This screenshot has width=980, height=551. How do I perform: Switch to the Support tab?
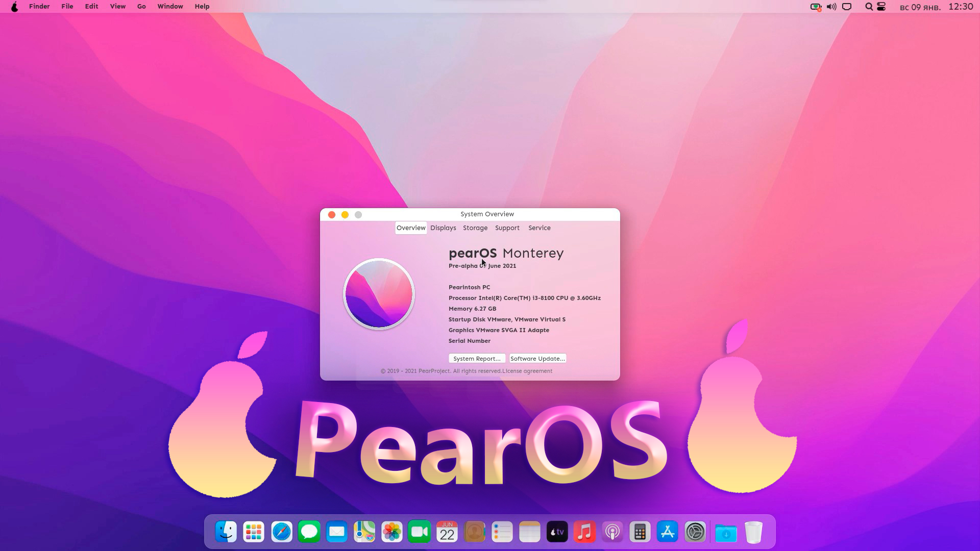coord(507,228)
